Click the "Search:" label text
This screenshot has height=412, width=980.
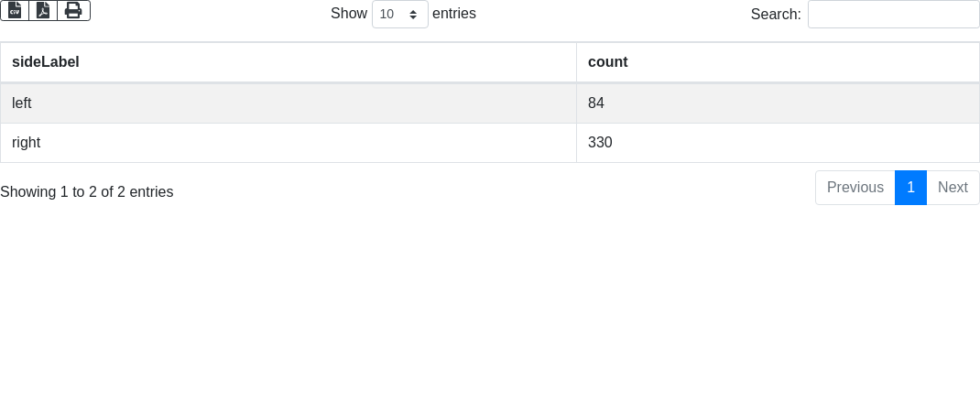point(775,14)
